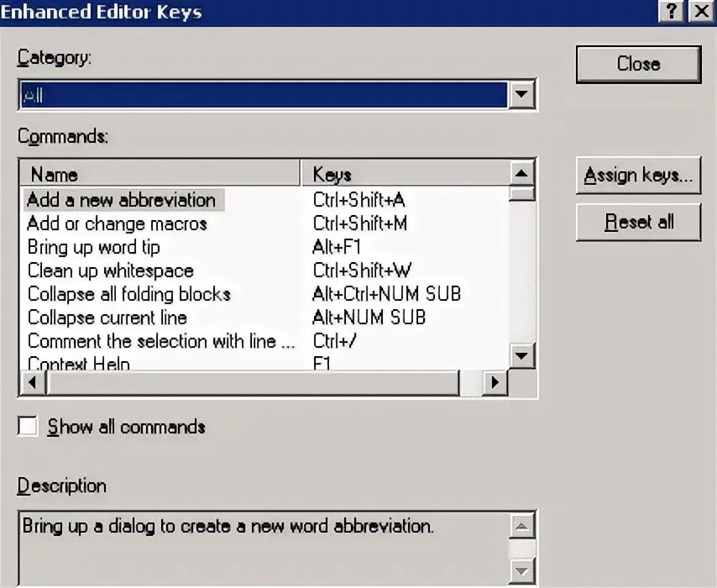Select the Context Help command row
Viewport: 717px width, 588px height.
tap(79, 364)
